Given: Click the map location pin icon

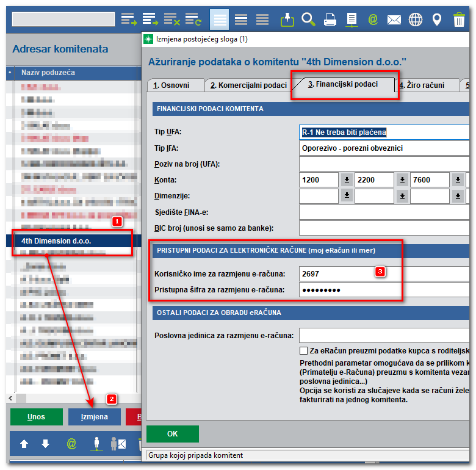Looking at the screenshot, I should click(x=437, y=20).
